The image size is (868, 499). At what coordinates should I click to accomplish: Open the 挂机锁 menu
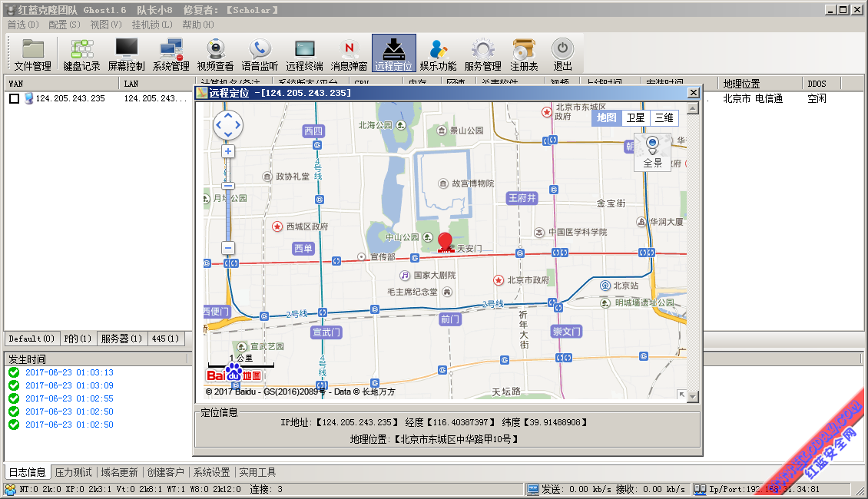152,25
